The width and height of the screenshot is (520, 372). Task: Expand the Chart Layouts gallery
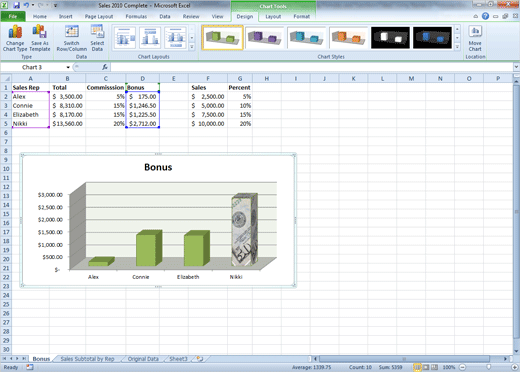click(x=192, y=47)
